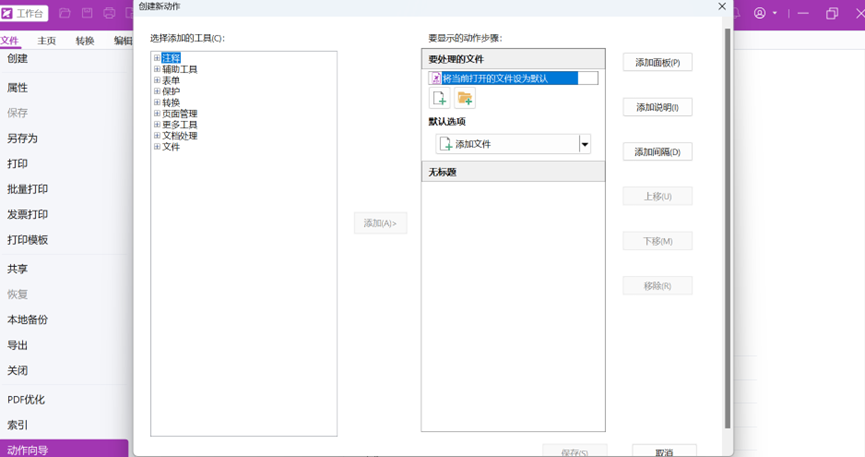Select 保护 in the tools tree
This screenshot has width=865, height=457.
[171, 91]
